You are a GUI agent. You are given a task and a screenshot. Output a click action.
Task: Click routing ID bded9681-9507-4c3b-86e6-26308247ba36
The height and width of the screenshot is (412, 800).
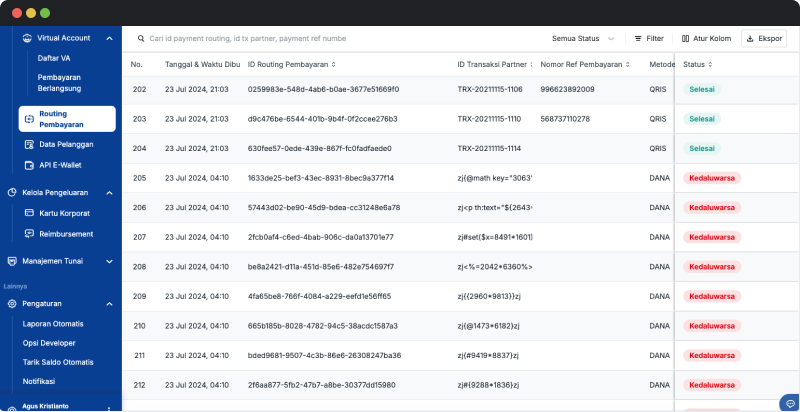tap(324, 356)
